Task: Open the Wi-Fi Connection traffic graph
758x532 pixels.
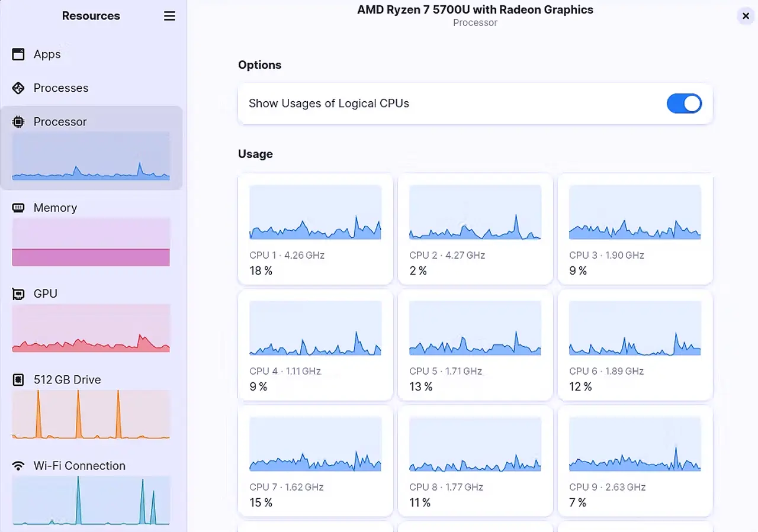Action: pos(91,500)
